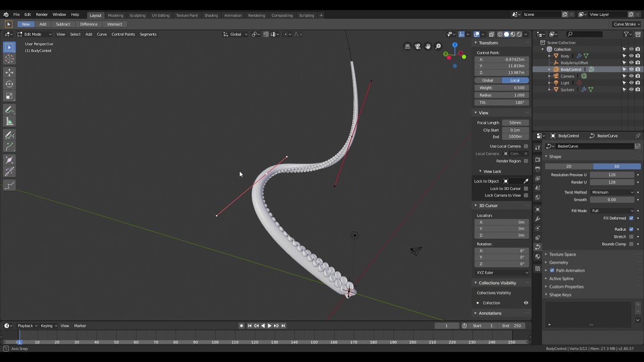Switch to material preview shading
The width and height of the screenshot is (644, 362).
[x=513, y=34]
